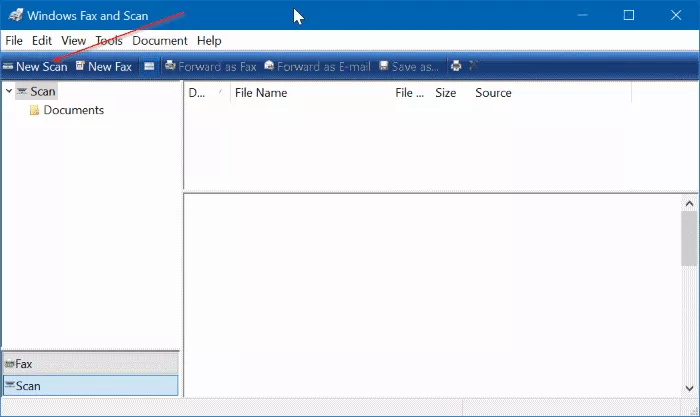Open the View menu
Image resolution: width=700 pixels, height=417 pixels.
point(74,41)
